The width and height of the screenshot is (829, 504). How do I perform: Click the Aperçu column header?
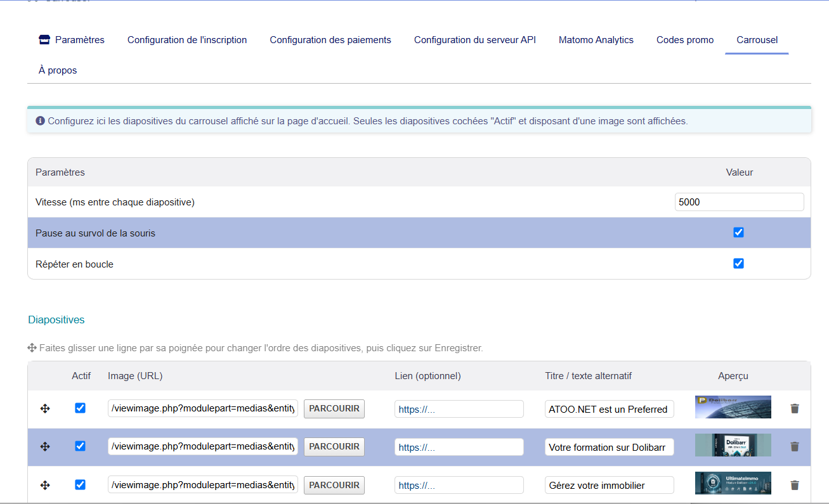[733, 376]
